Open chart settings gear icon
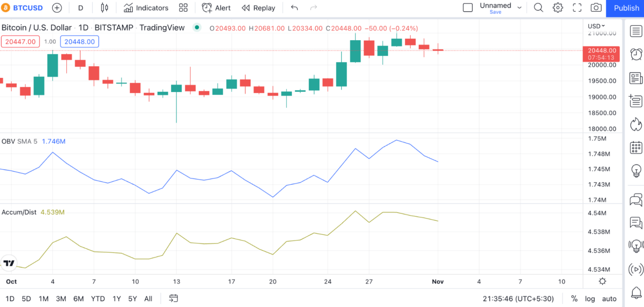644x307 pixels. [558, 8]
